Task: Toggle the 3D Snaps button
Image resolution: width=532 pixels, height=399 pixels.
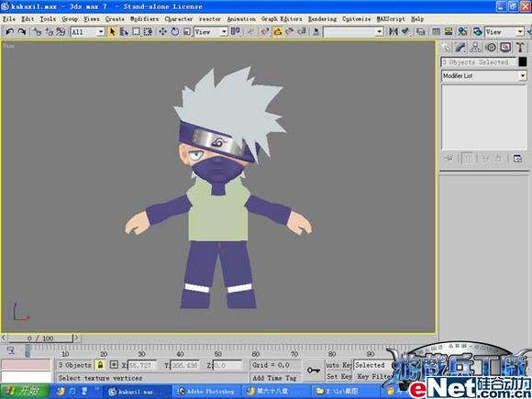Action: pyautogui.click(x=265, y=32)
